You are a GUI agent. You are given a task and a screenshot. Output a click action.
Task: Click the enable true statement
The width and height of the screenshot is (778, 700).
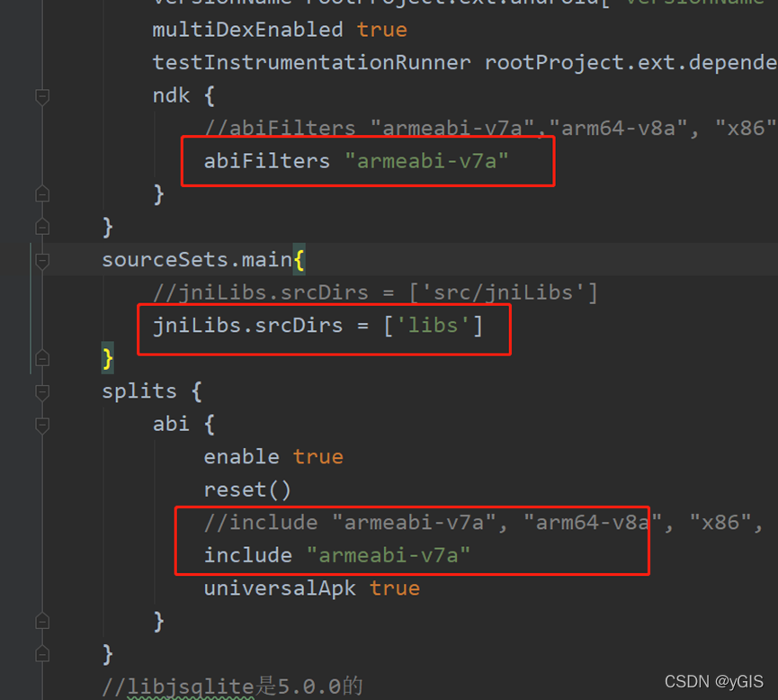click(273, 456)
